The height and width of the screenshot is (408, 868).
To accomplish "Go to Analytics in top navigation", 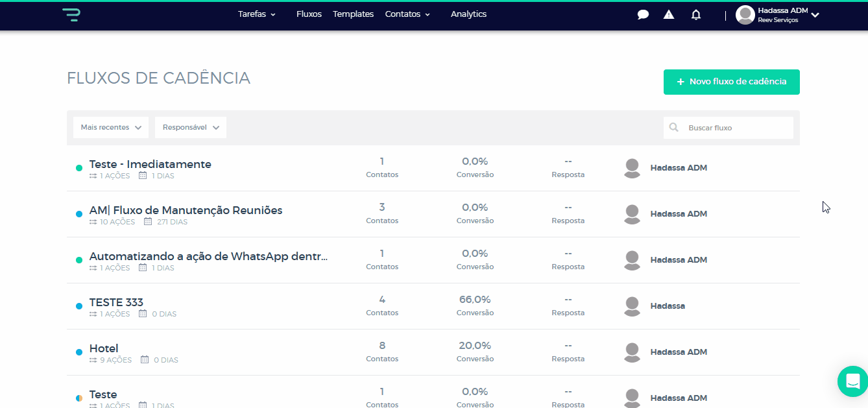I will 468,14.
